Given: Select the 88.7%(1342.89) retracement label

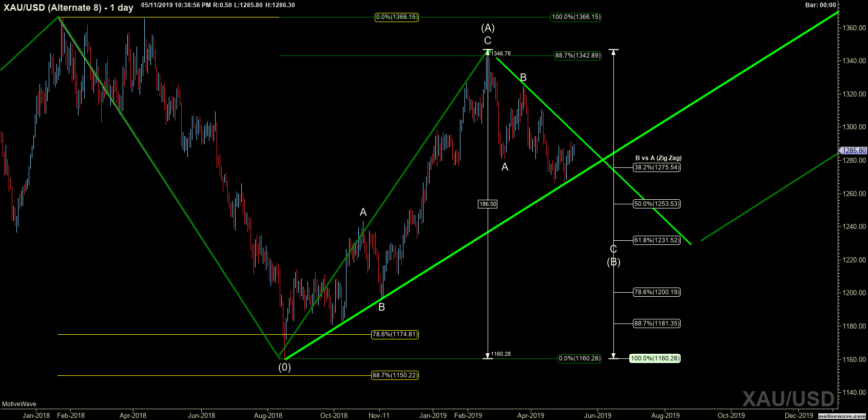Looking at the screenshot, I should 577,55.
